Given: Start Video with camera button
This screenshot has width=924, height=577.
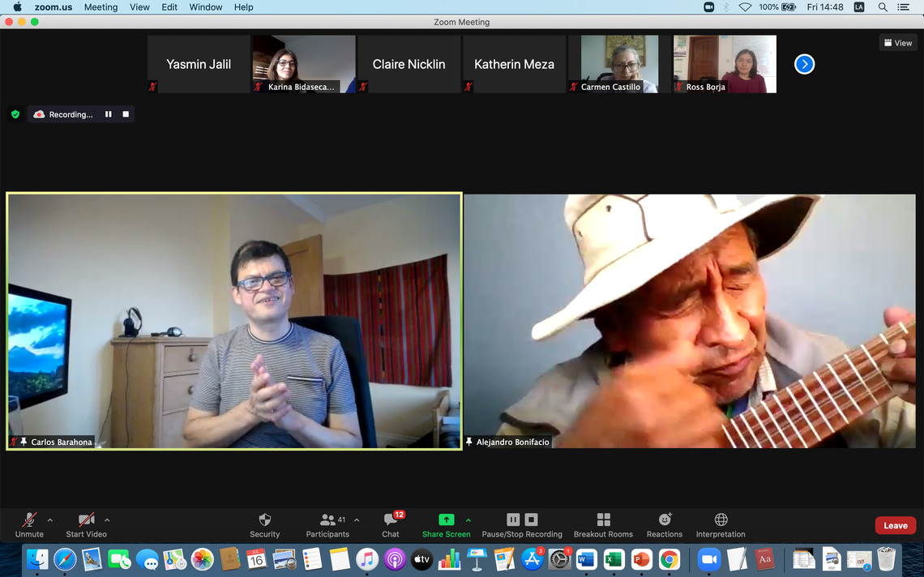Looking at the screenshot, I should 86,520.
